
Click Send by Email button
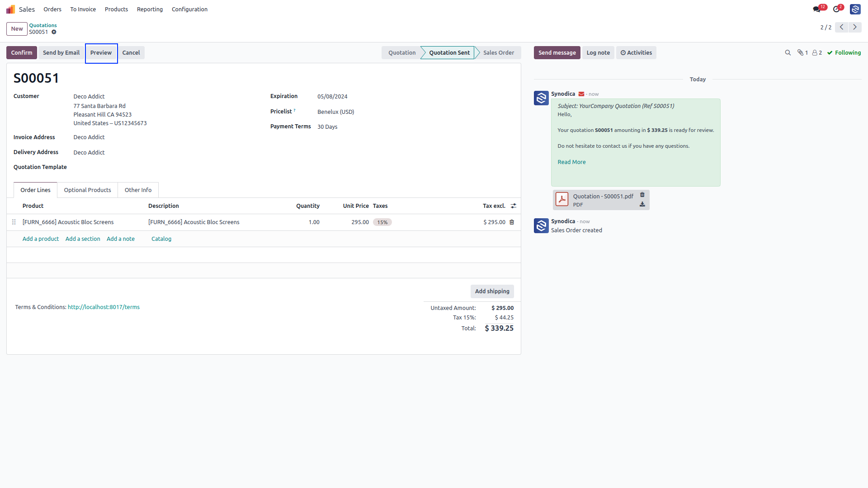(x=61, y=53)
